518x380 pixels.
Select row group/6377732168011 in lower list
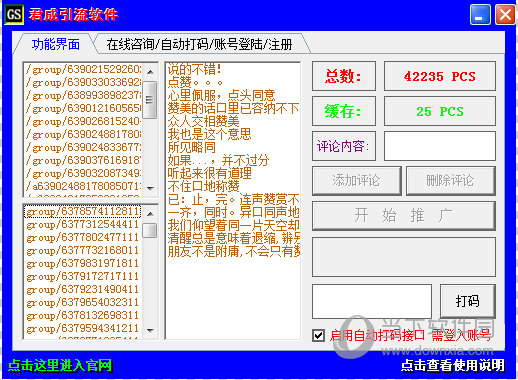click(83, 251)
